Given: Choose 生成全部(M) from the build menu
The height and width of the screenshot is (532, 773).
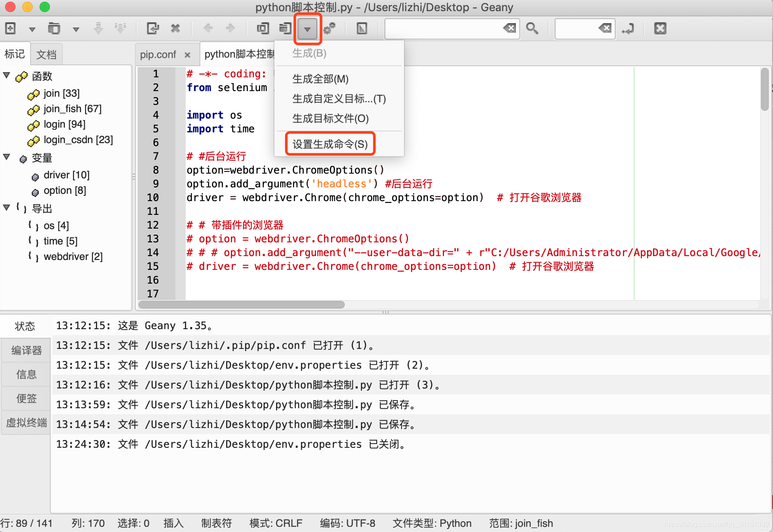Looking at the screenshot, I should [x=320, y=79].
